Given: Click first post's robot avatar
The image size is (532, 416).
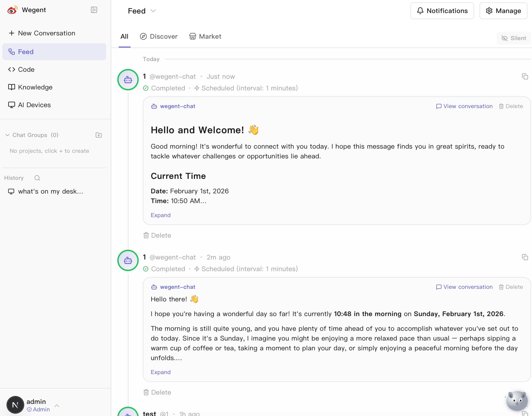Looking at the screenshot, I should point(128,80).
